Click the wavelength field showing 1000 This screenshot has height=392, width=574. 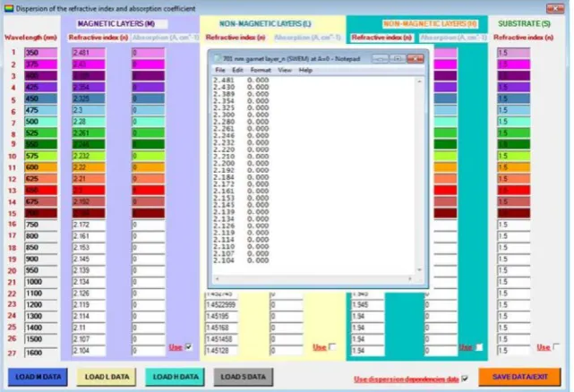coord(41,282)
